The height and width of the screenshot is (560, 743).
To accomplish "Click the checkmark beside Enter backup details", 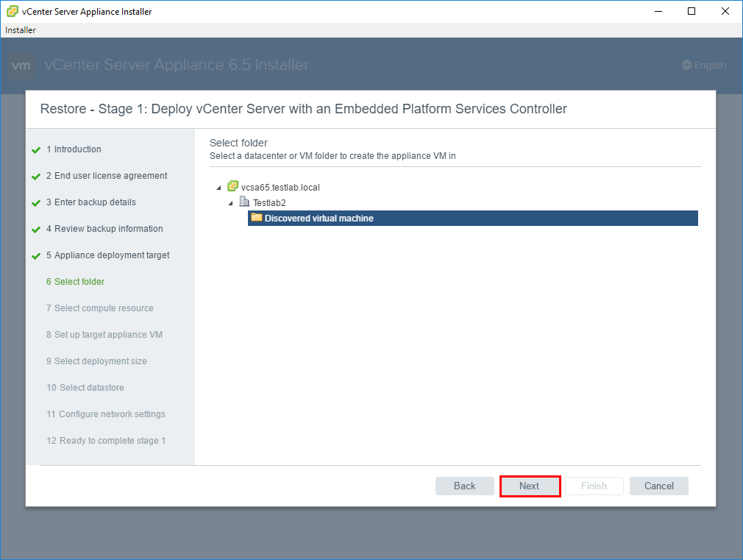I will [36, 203].
